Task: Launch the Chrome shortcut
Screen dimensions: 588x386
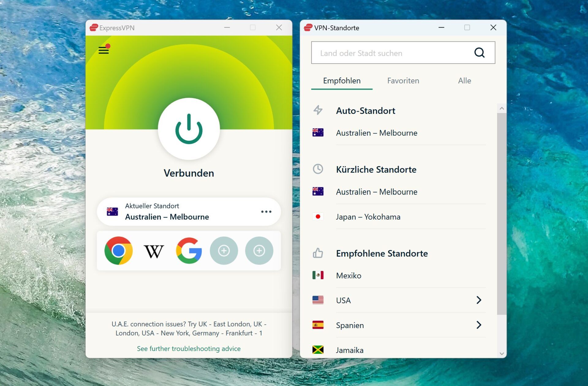Action: [x=119, y=251]
